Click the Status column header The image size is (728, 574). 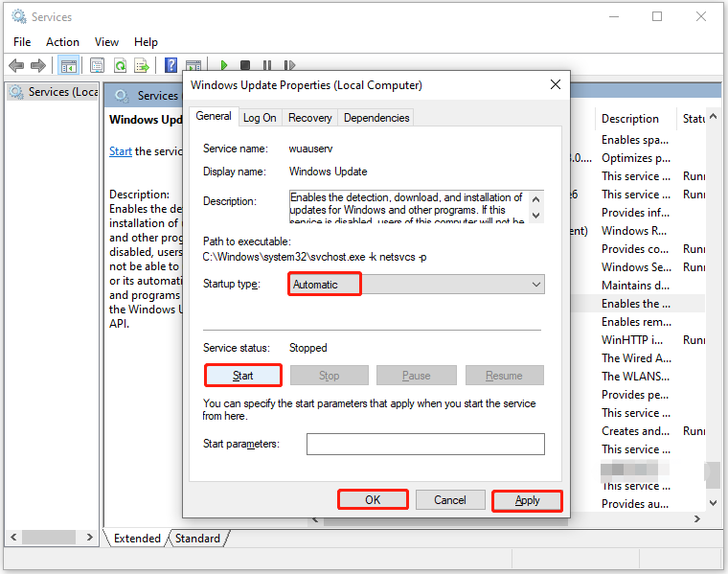[x=694, y=119]
